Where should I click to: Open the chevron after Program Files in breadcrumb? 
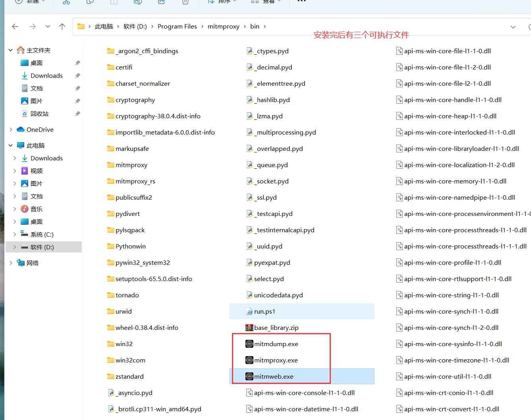click(x=202, y=26)
